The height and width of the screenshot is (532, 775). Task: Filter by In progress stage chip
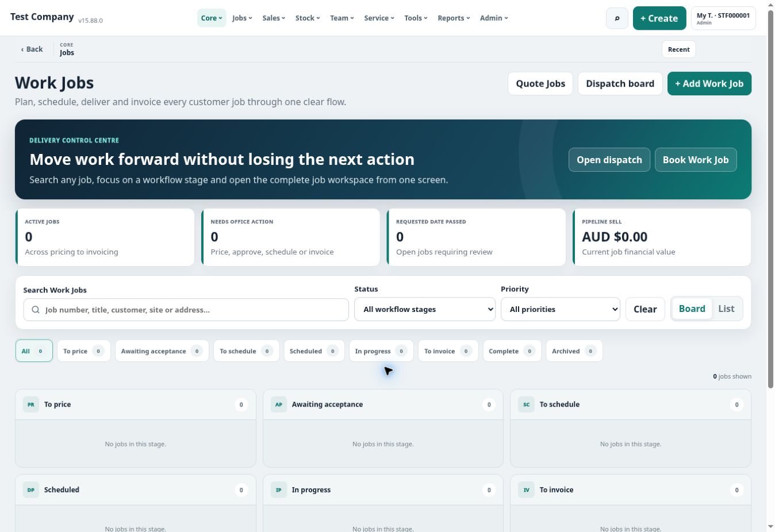[x=381, y=351]
